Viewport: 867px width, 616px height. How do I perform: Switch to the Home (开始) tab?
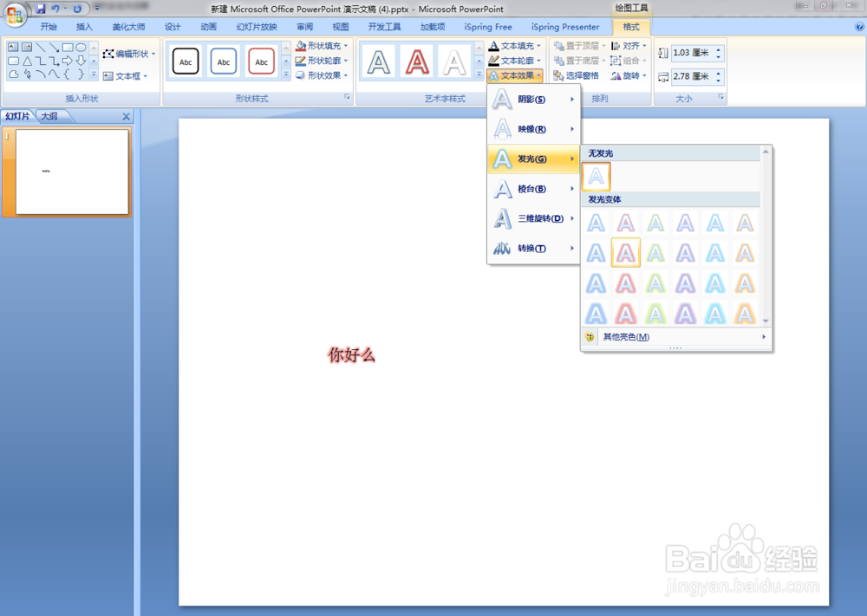pos(49,27)
